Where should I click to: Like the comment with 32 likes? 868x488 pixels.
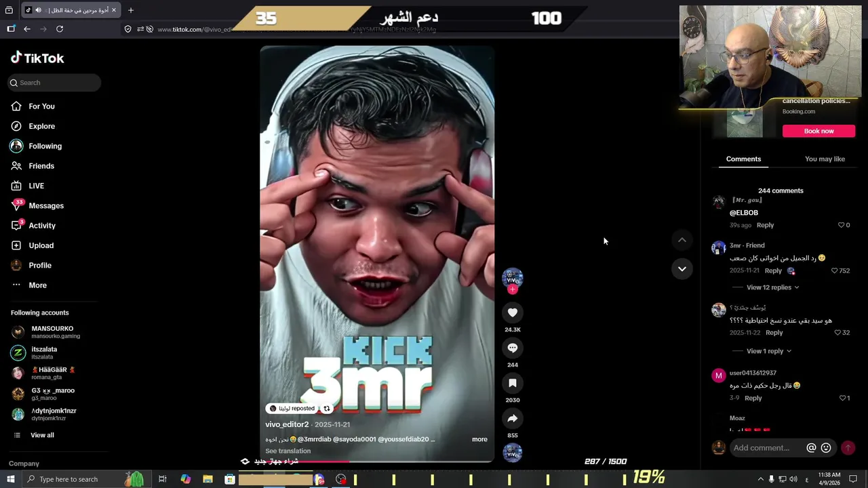[x=837, y=333]
